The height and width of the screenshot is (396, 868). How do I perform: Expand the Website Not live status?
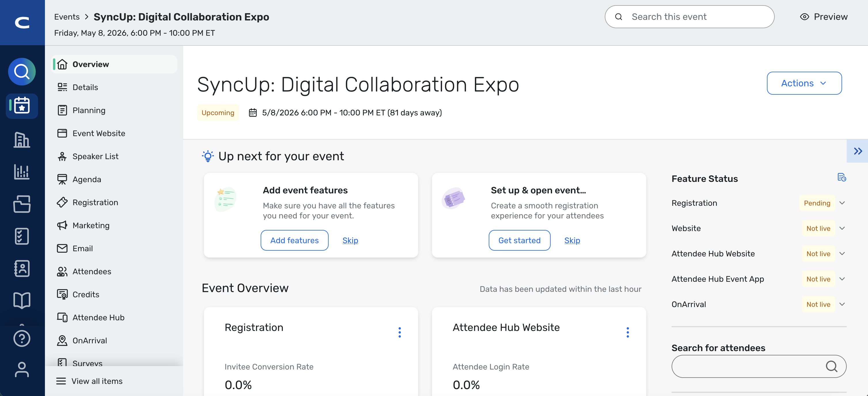pos(842,228)
